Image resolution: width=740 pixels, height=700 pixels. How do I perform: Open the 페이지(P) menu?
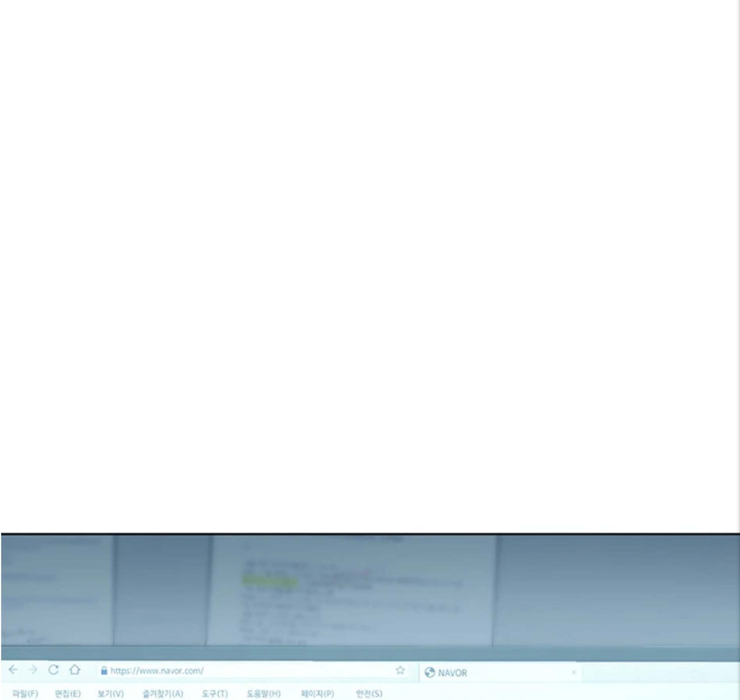click(x=317, y=693)
